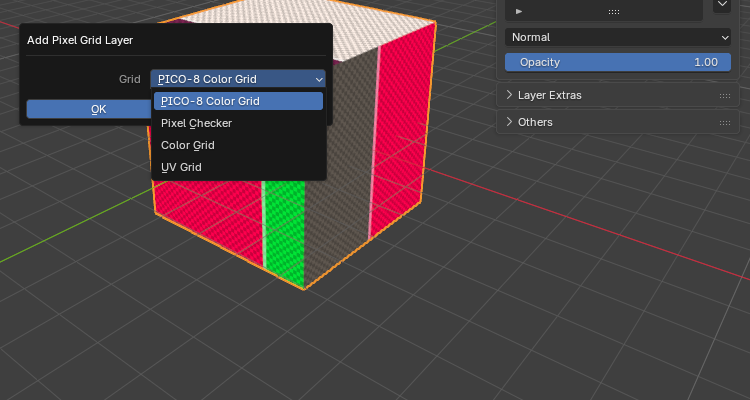
Task: Expand the Layer Extras panel
Action: pos(618,95)
